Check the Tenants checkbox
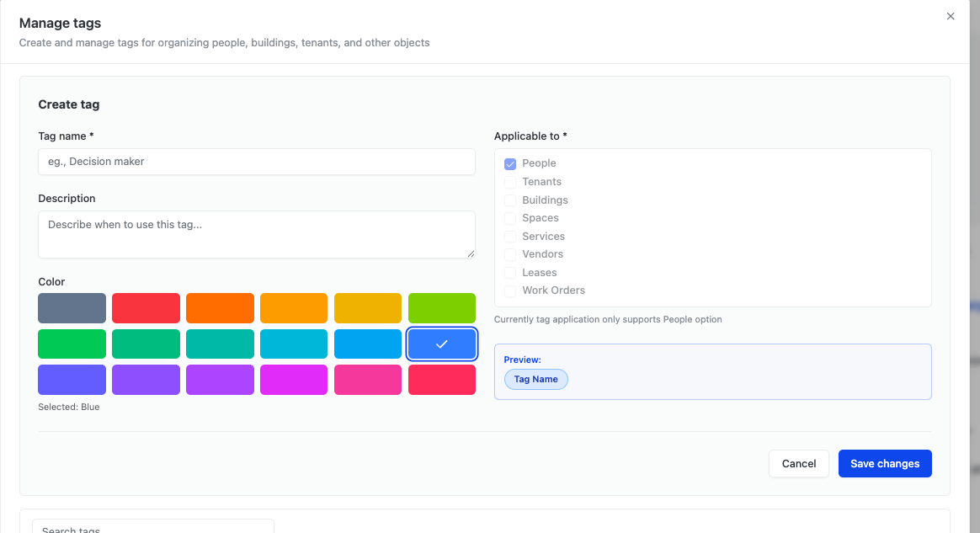 pos(510,182)
